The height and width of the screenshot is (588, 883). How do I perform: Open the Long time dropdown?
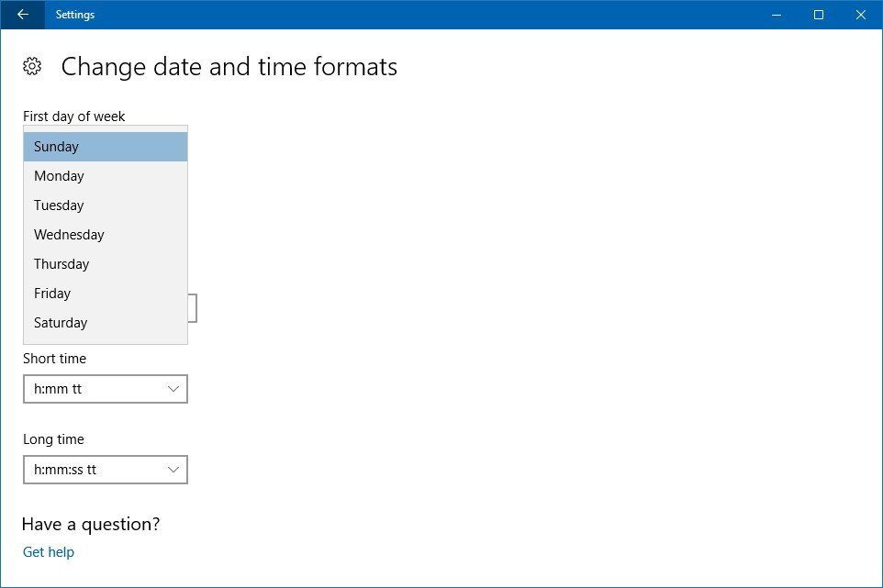coord(105,469)
